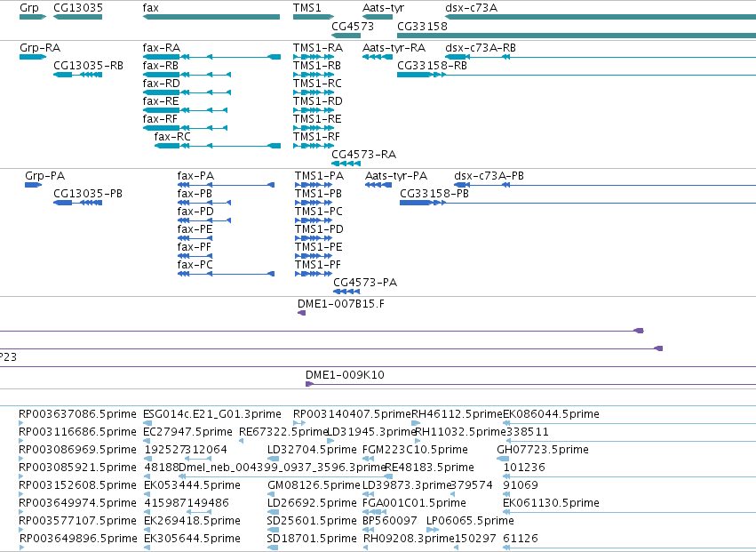
Task: Select the TMS1-RD transcript label
Action: [x=318, y=100]
